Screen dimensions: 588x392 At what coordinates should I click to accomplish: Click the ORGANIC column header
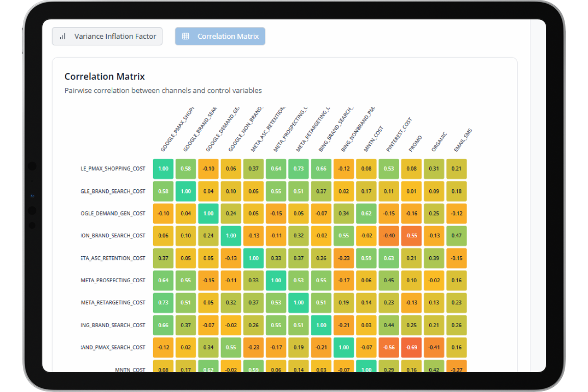[x=439, y=142]
